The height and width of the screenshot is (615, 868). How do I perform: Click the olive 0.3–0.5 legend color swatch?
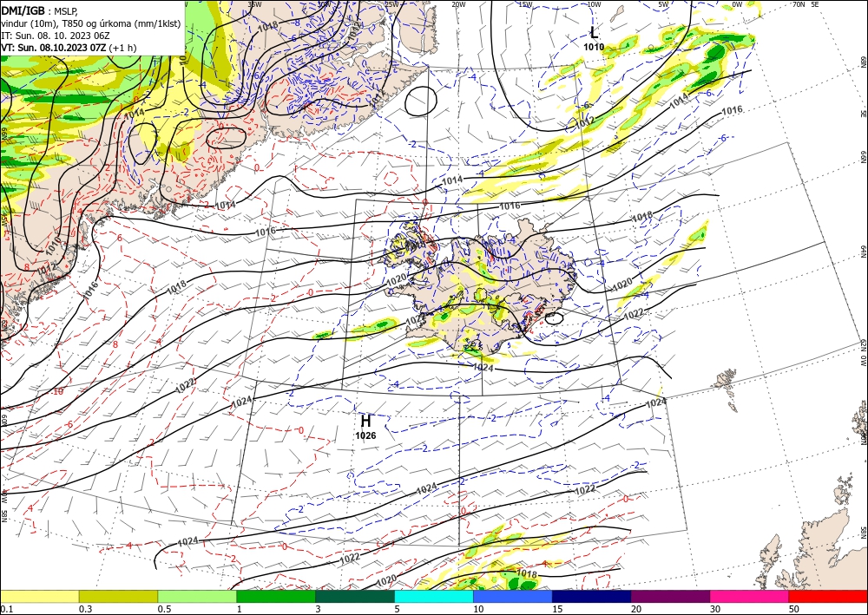pos(118,596)
